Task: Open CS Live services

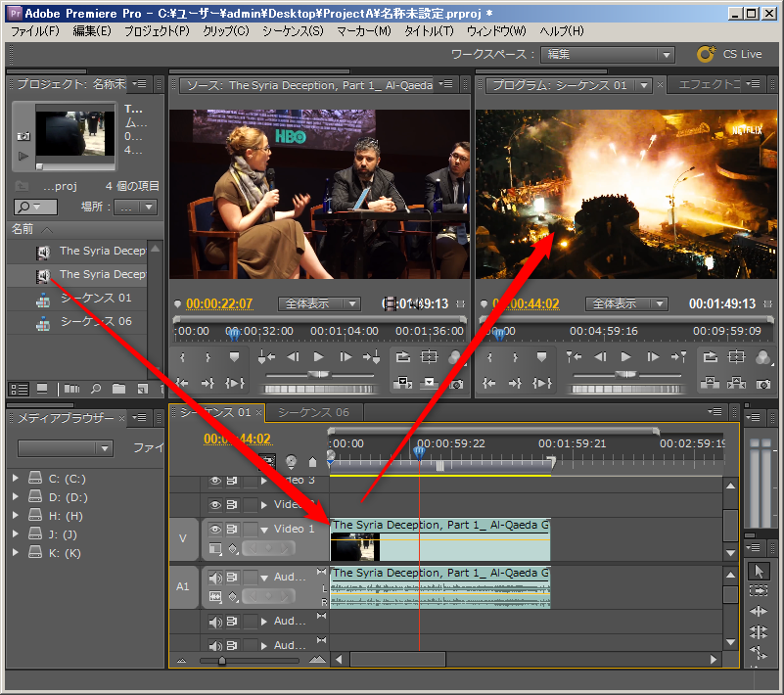Action: tap(729, 54)
